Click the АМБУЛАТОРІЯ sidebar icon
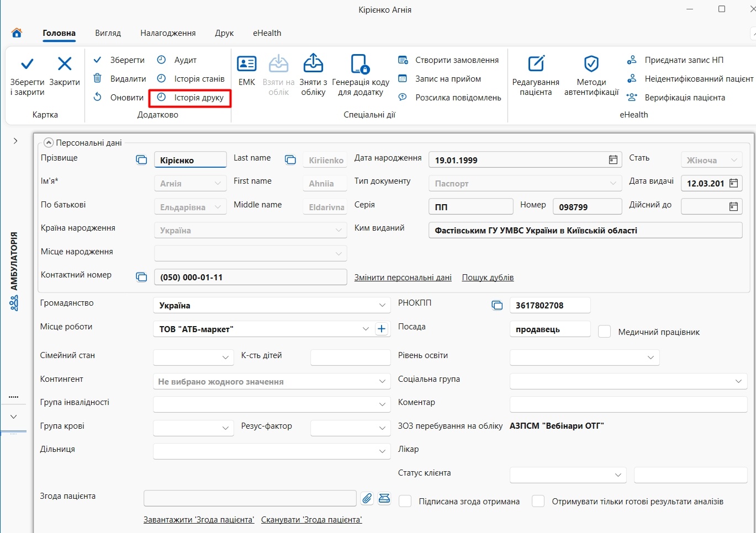Image resolution: width=756 pixels, height=533 pixels. (14, 303)
